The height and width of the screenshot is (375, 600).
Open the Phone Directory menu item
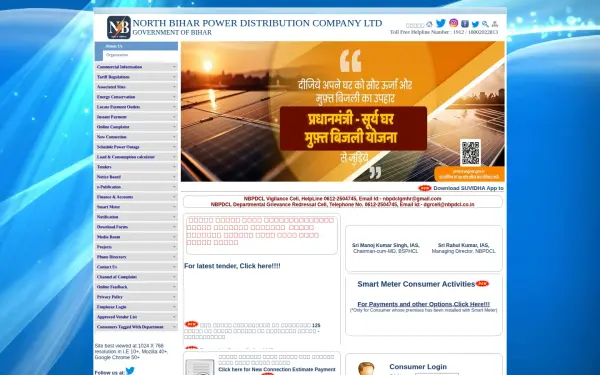pyautogui.click(x=136, y=257)
